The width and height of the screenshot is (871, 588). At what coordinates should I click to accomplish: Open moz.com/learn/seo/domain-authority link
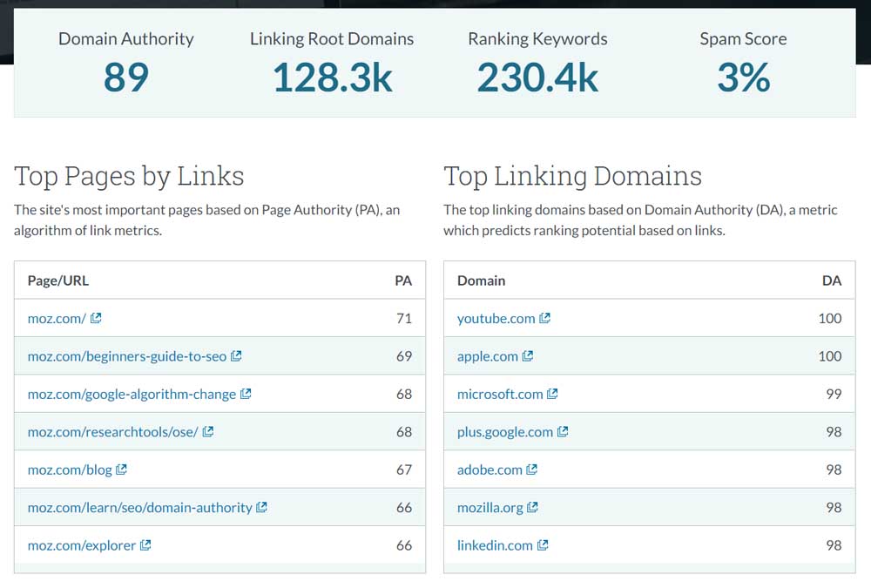pos(140,507)
